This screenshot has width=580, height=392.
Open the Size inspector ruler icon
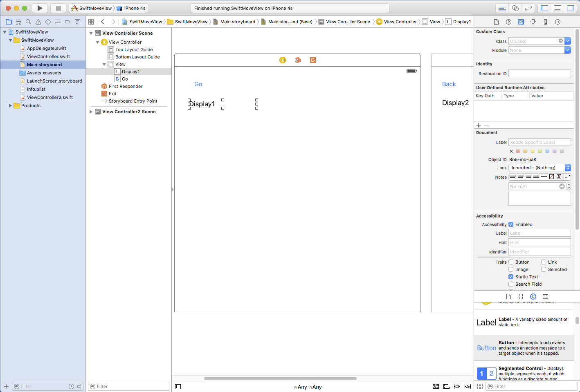[x=545, y=22]
